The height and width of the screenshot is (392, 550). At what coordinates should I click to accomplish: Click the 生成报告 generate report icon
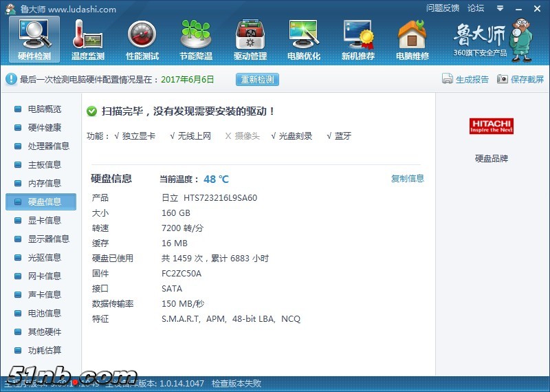pyautogui.click(x=465, y=79)
